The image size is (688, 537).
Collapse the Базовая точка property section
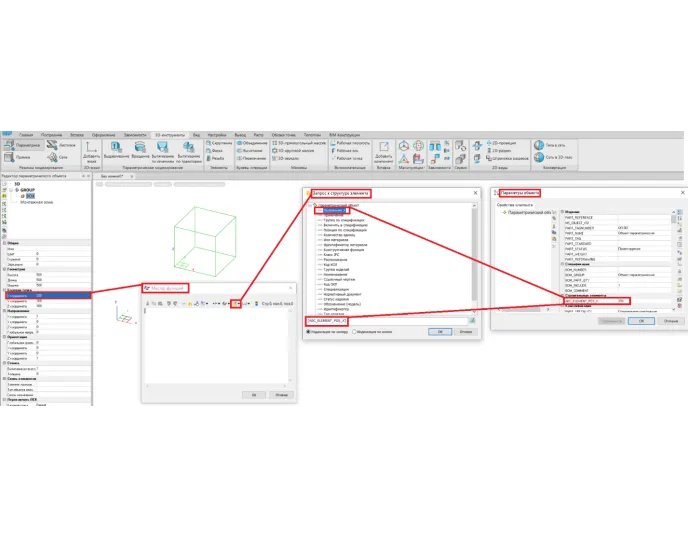(x=4, y=290)
